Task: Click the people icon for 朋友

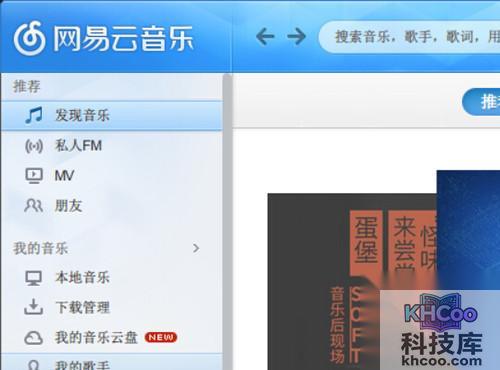Action: tap(33, 205)
